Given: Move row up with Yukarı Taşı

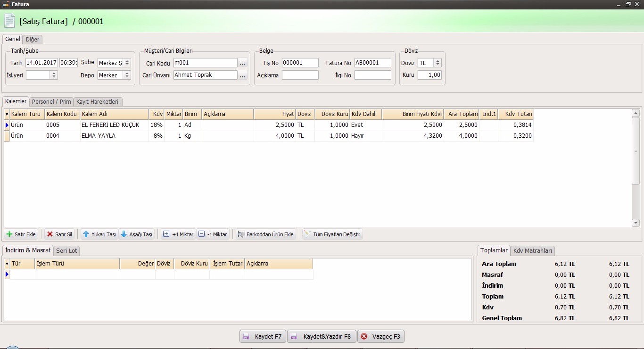Looking at the screenshot, I should coord(86,234).
